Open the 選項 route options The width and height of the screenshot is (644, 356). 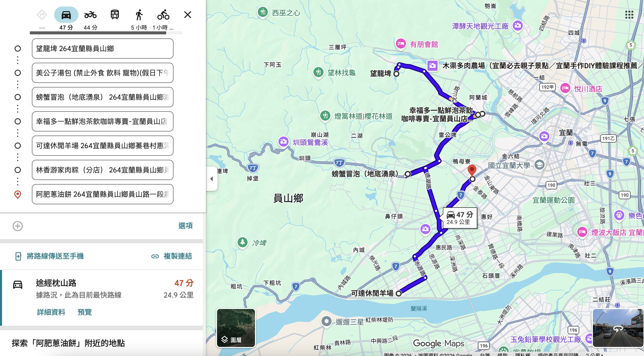pyautogui.click(x=185, y=226)
